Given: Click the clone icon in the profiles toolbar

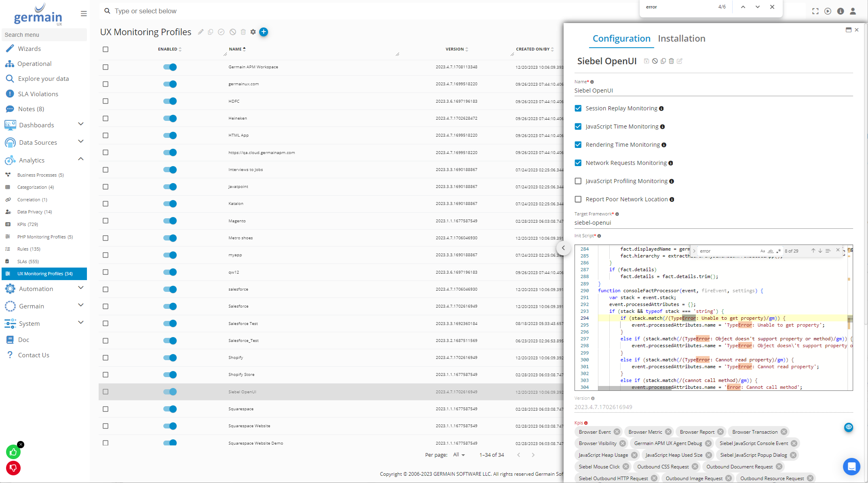Looking at the screenshot, I should pos(211,32).
